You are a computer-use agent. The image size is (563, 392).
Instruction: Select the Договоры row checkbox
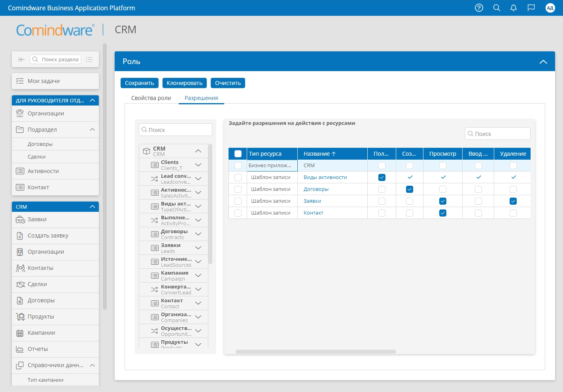[238, 189]
